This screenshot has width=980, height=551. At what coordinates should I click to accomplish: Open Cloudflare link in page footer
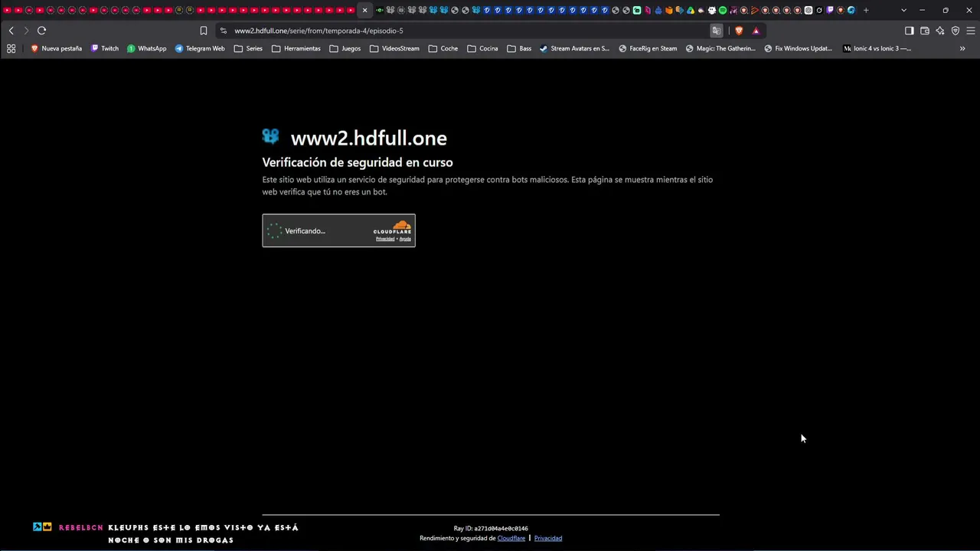tap(511, 538)
